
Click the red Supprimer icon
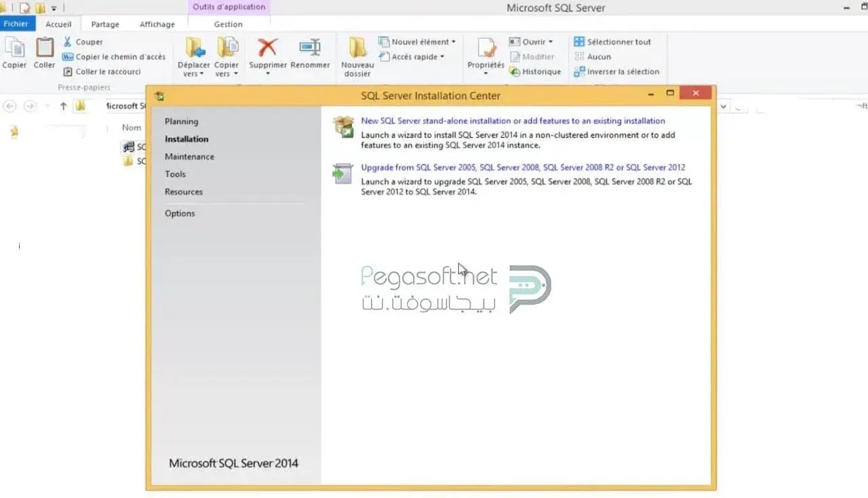268,47
